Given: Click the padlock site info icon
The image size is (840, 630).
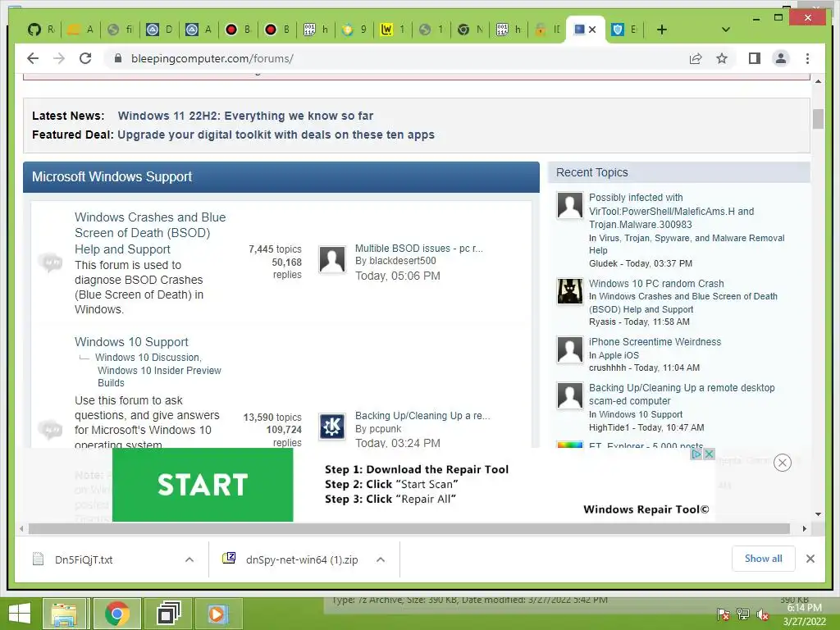Looking at the screenshot, I should click(x=118, y=58).
